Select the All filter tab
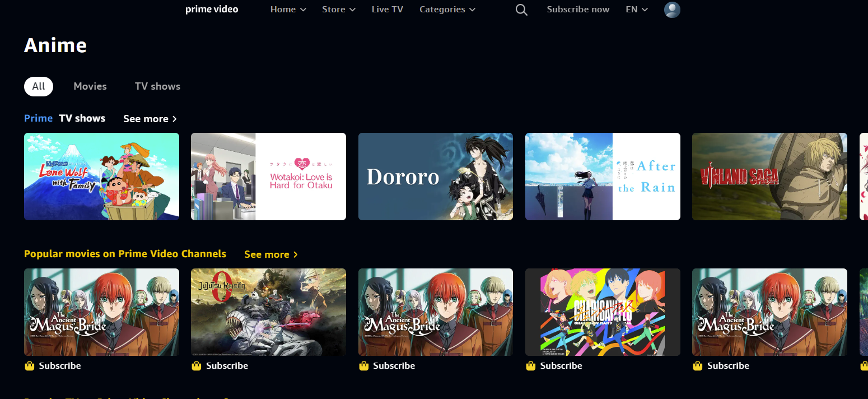 tap(39, 86)
